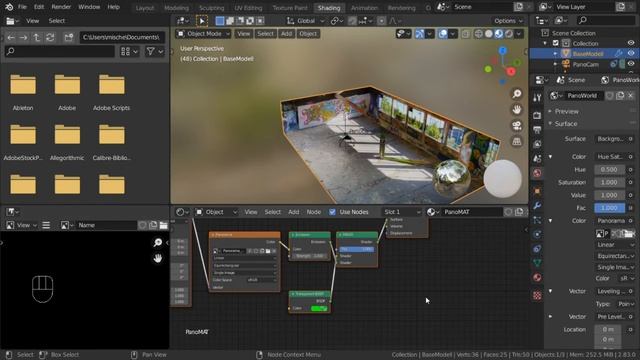Open the Object Data green triangle icon
Image resolution: width=640 pixels, height=360 pixels.
point(537,263)
